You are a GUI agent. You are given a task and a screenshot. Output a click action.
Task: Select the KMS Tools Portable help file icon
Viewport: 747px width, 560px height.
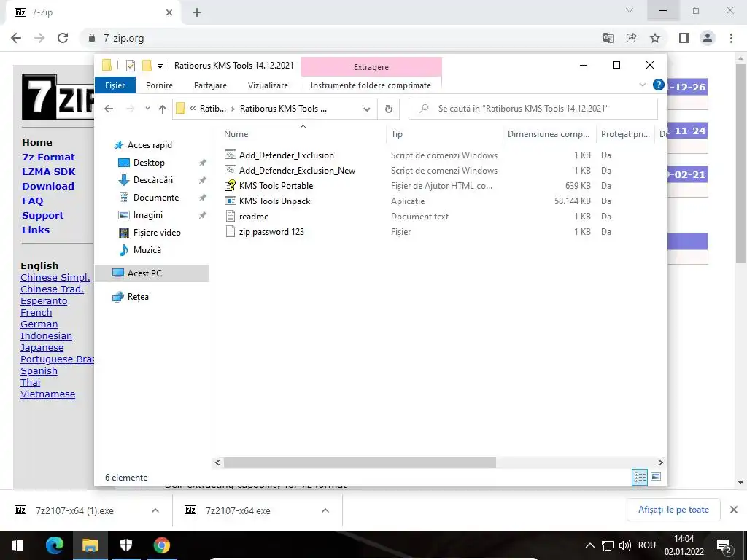(x=230, y=185)
